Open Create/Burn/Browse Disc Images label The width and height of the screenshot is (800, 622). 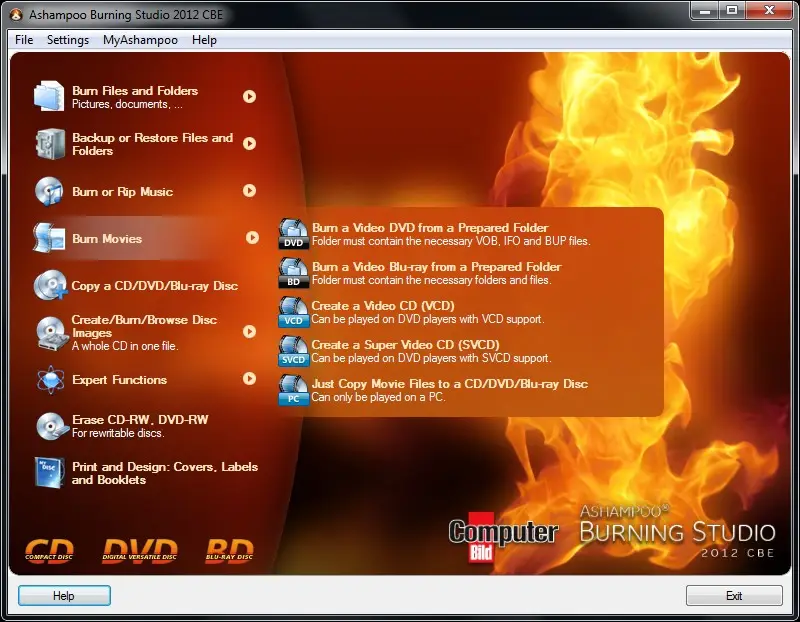point(144,326)
